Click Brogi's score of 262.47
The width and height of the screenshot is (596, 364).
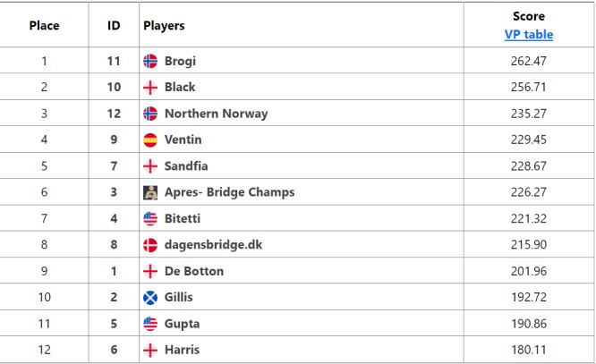coord(529,62)
